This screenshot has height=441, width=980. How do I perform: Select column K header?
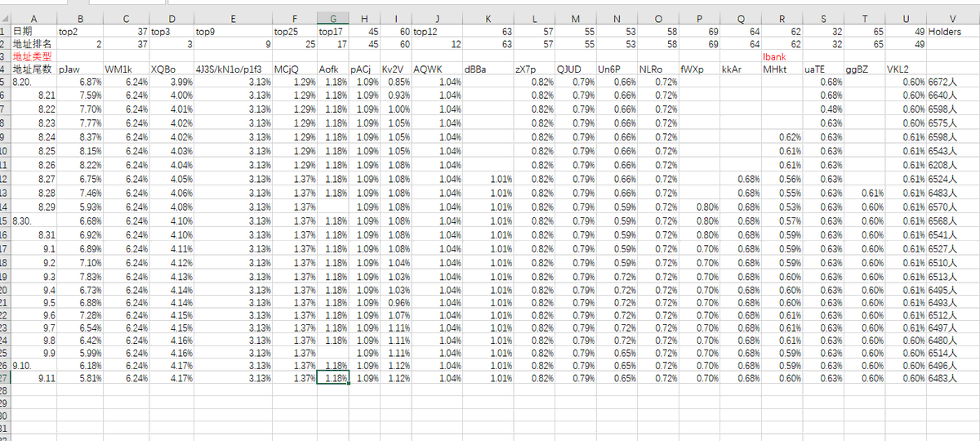488,18
